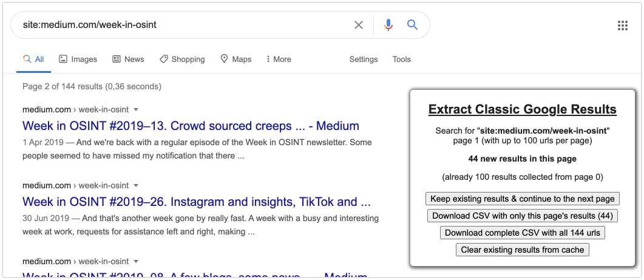Image resolution: width=644 pixels, height=280 pixels.
Task: Download CSV with only this page's results
Action: 523,216
